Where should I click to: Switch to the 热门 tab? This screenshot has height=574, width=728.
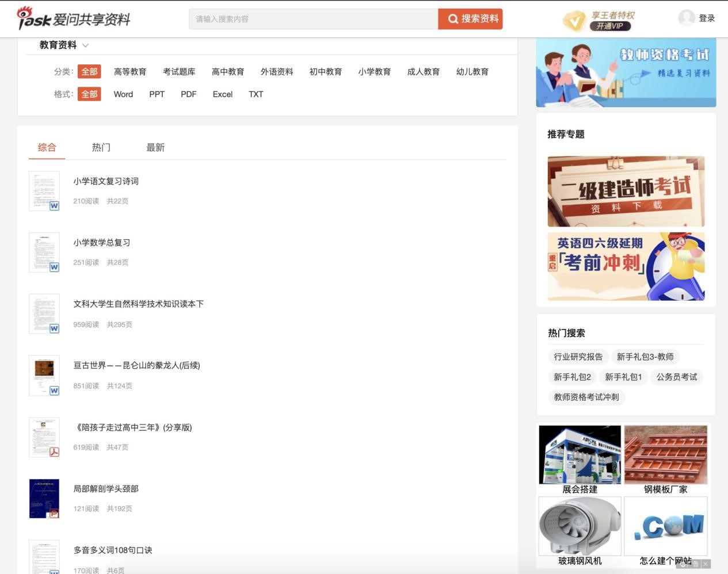pyautogui.click(x=101, y=148)
